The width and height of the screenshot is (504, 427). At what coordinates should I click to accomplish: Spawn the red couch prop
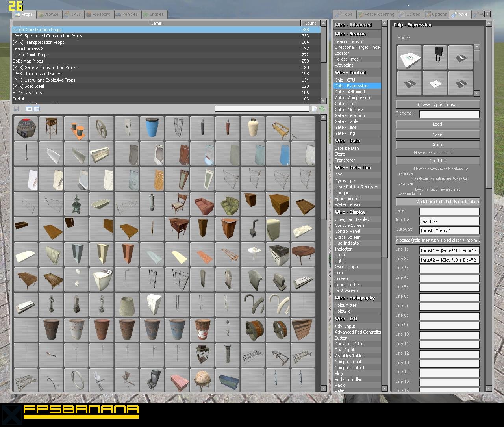tap(202, 204)
